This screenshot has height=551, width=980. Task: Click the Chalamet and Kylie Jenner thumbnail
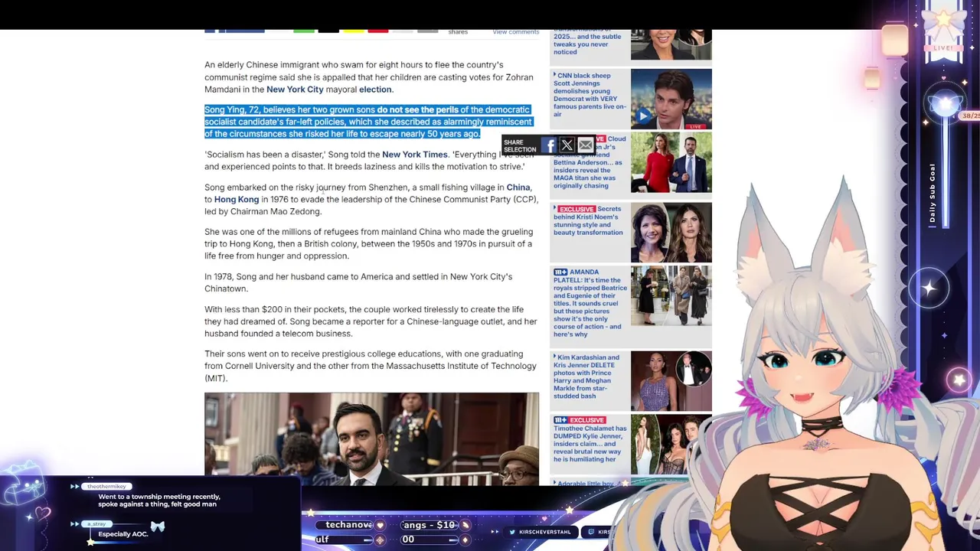point(671,444)
